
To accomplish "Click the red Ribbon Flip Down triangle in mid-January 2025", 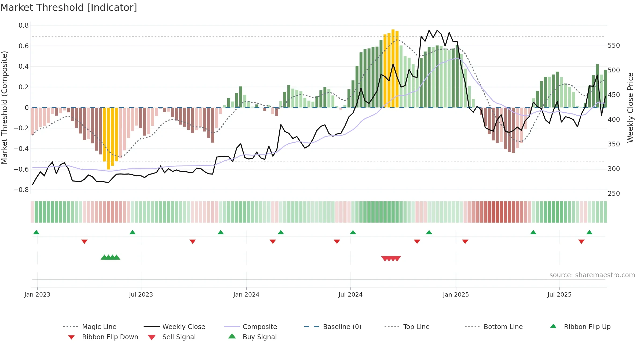I will coord(465,242).
